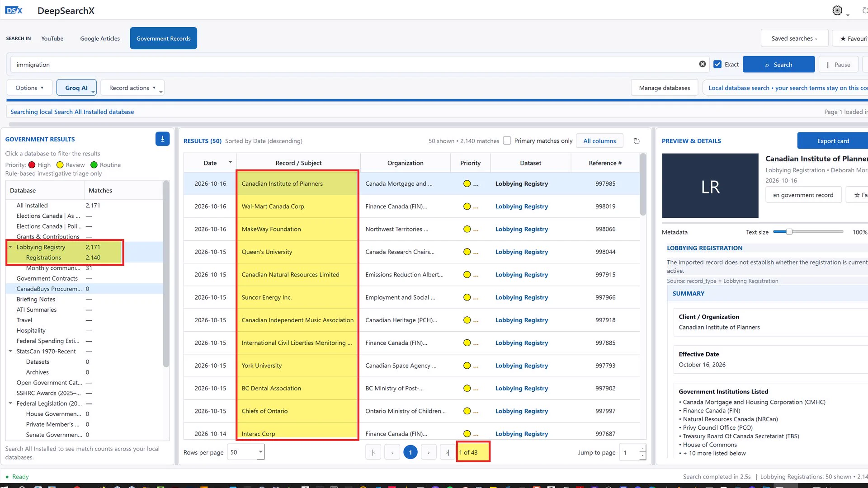
Task: Select the Government Contracts database row
Action: pyautogui.click(x=84, y=278)
